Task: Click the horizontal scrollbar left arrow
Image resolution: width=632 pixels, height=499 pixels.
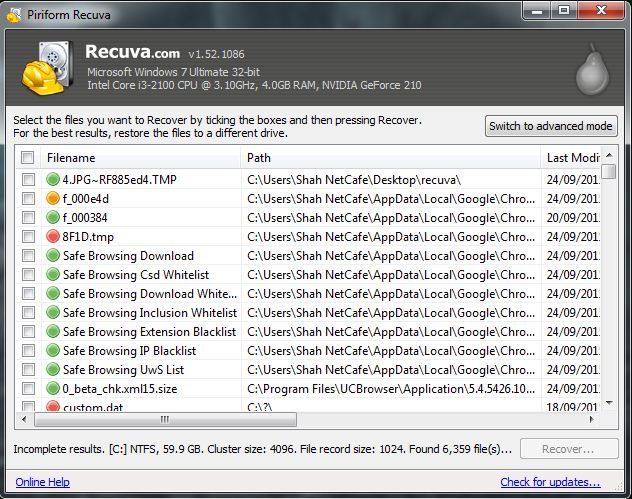Action: pyautogui.click(x=24, y=419)
